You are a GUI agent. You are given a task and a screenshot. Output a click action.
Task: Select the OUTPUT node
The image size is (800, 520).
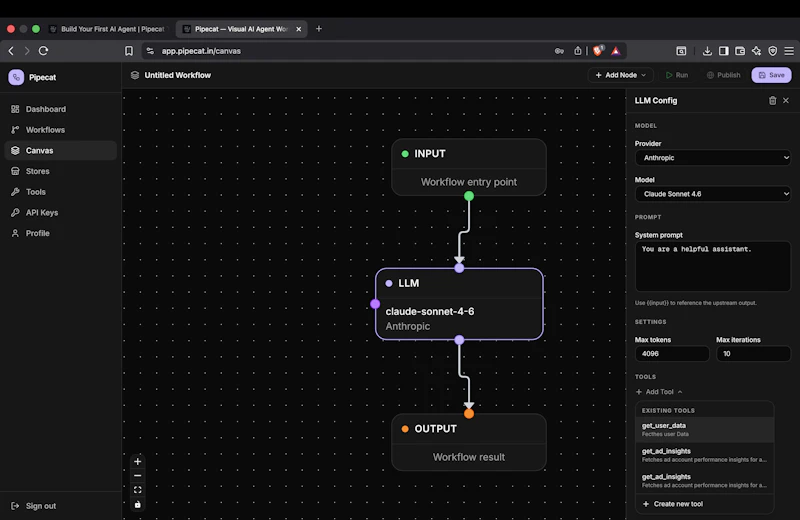coord(469,442)
